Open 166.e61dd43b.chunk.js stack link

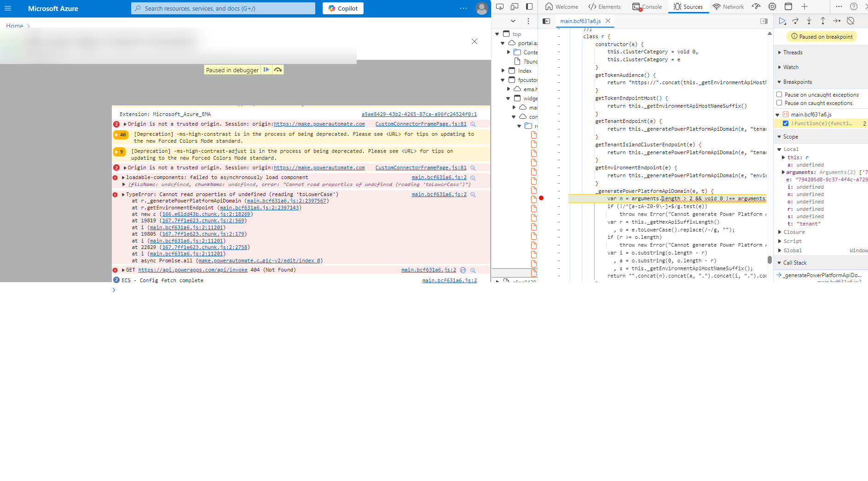pos(206,214)
